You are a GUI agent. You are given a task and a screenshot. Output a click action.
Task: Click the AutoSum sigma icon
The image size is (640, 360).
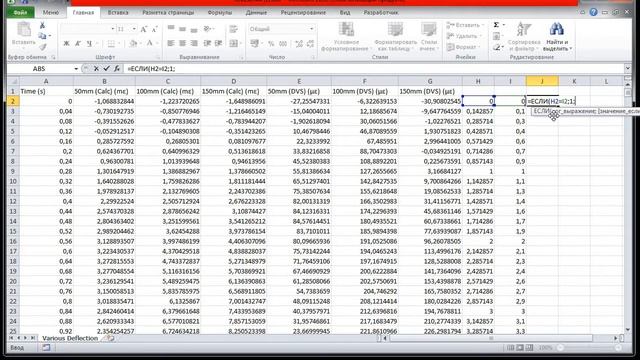coord(496,25)
